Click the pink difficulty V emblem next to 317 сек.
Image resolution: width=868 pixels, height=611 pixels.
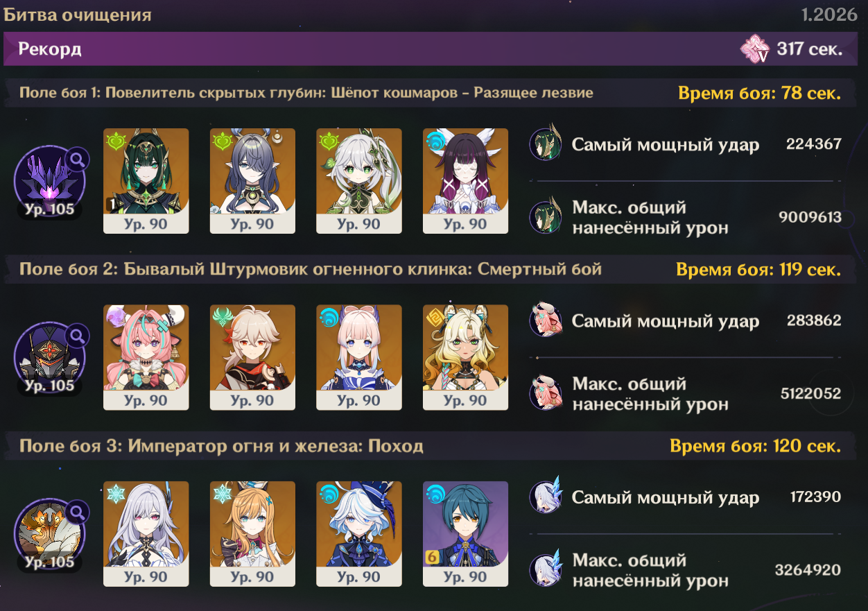coord(755,49)
